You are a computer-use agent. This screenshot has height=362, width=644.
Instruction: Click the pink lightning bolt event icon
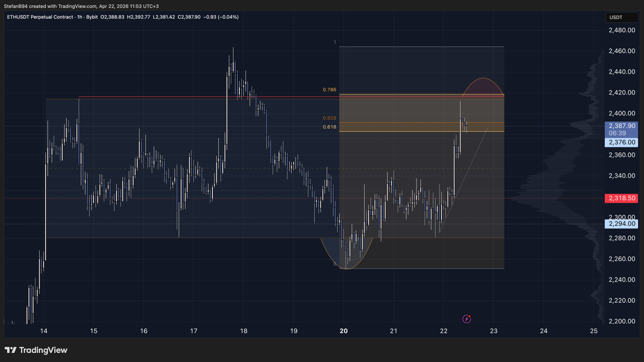(x=466, y=319)
